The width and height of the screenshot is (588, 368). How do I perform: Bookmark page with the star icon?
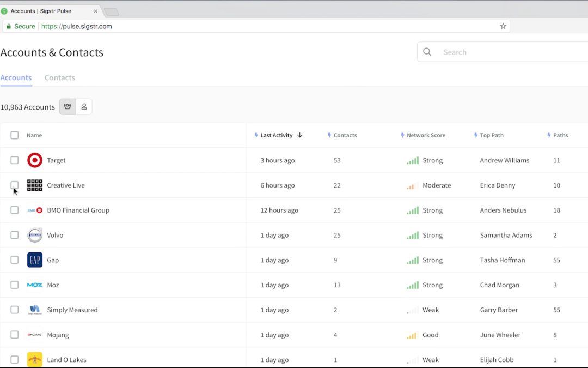503,26
